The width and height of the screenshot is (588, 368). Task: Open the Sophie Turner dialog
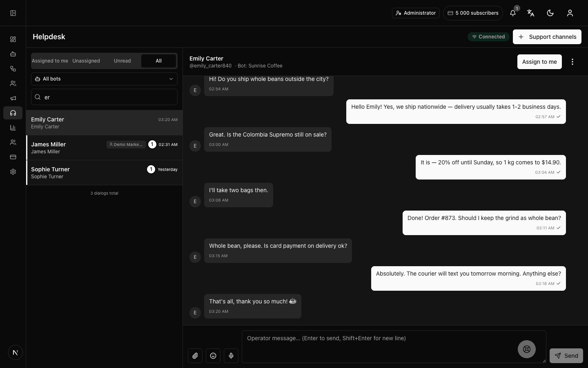104,173
